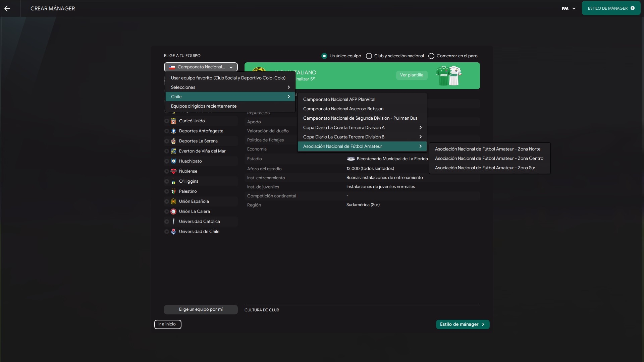Click the 'CULTURA DE CLUB' section heading
Image resolution: width=644 pixels, height=362 pixels.
[262, 310]
